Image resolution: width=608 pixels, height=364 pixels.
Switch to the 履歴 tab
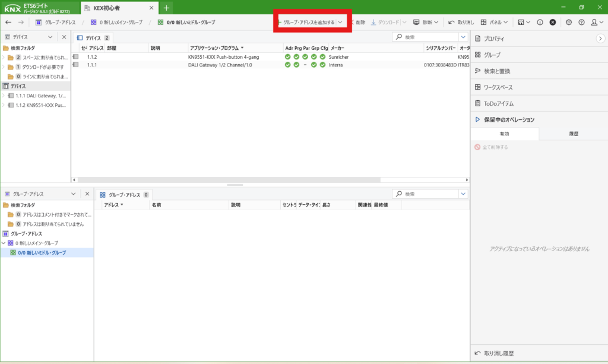pos(573,134)
